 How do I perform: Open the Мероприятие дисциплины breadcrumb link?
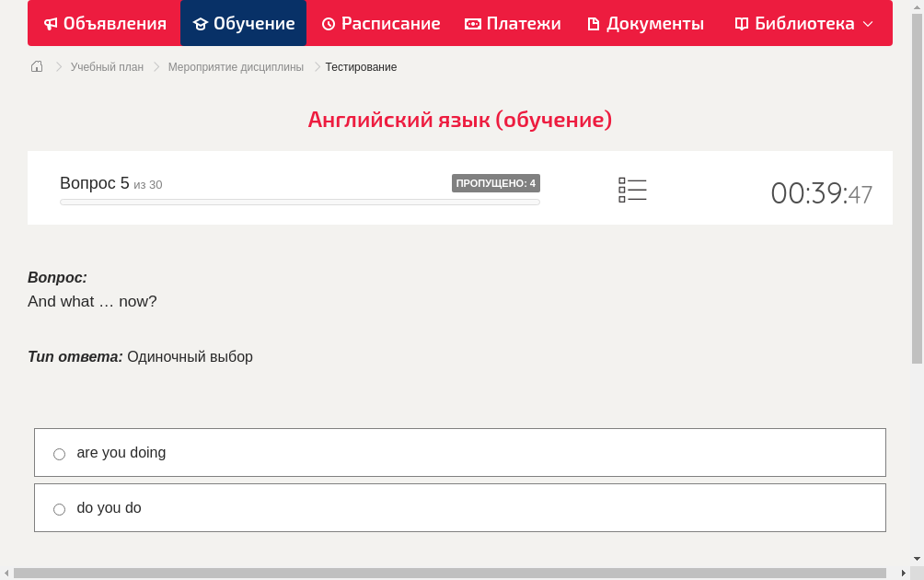236,66
